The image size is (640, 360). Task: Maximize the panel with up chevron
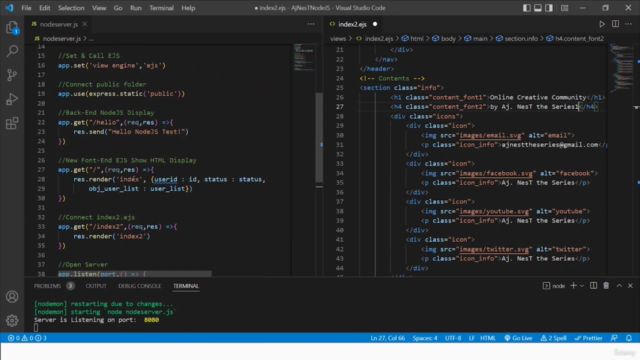pos(619,286)
